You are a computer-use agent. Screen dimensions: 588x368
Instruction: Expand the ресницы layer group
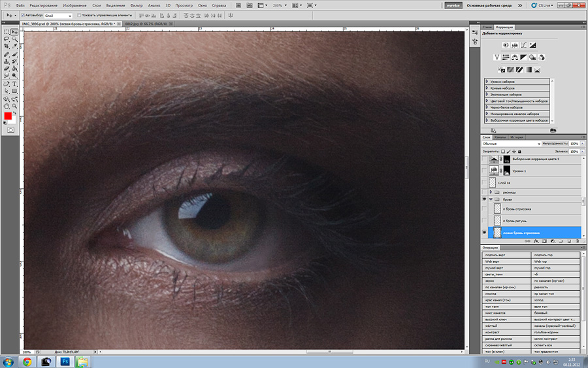[x=491, y=192]
